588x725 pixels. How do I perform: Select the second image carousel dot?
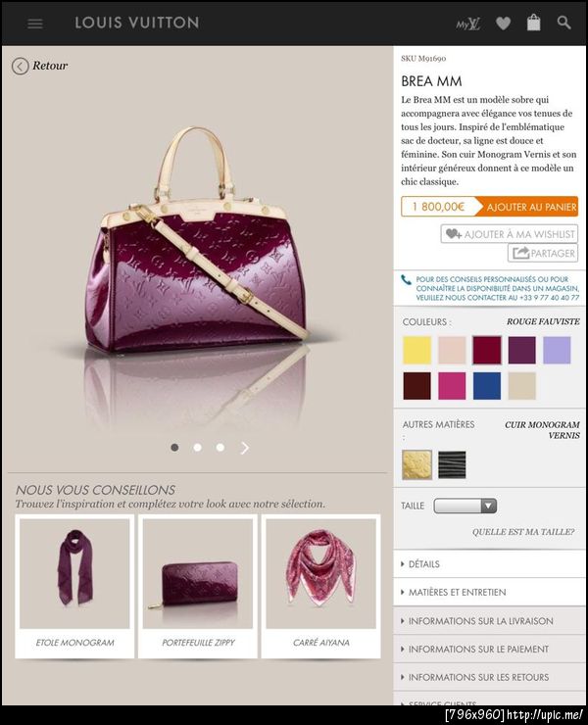pyautogui.click(x=198, y=448)
